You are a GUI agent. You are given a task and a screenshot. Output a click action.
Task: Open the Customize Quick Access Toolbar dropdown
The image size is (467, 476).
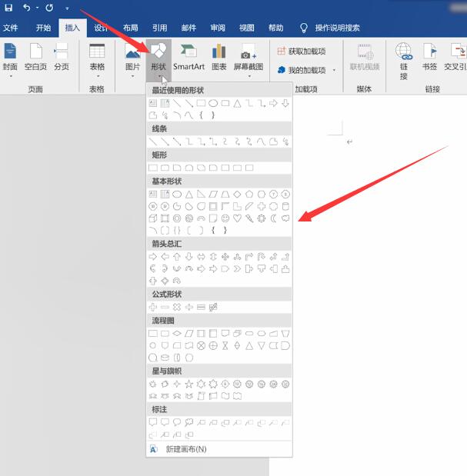click(x=67, y=8)
